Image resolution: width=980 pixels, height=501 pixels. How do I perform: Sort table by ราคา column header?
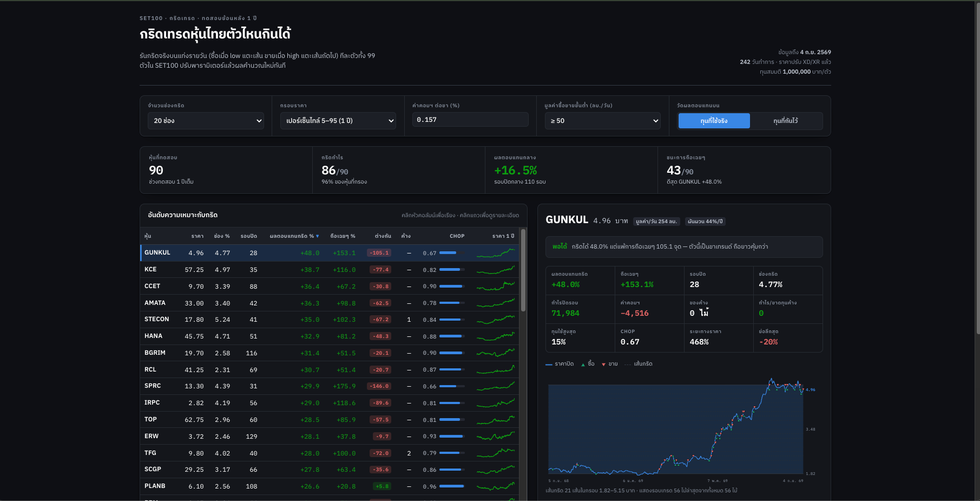pos(198,236)
